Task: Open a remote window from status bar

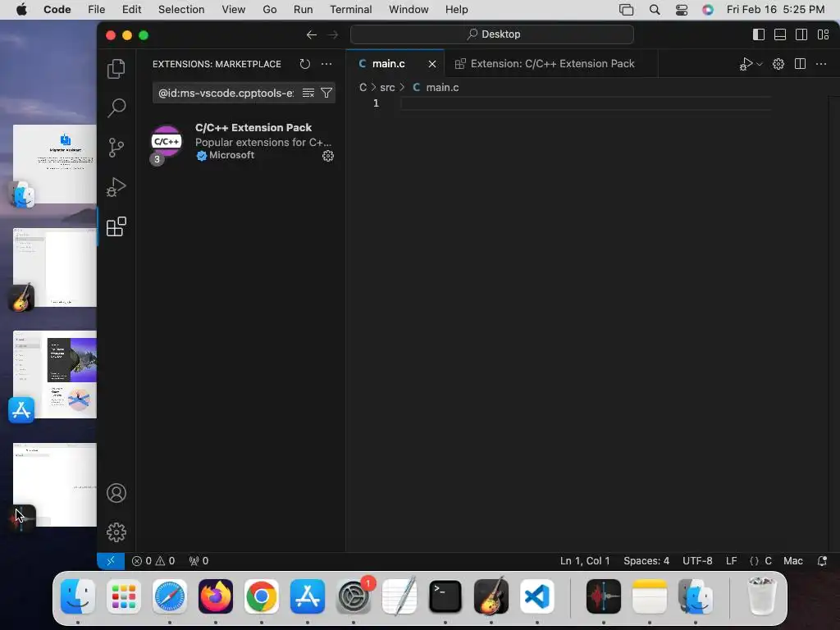Action: (111, 561)
